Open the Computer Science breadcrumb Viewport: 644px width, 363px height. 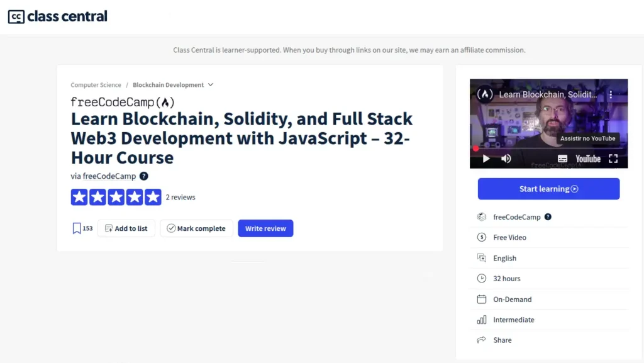coord(96,84)
